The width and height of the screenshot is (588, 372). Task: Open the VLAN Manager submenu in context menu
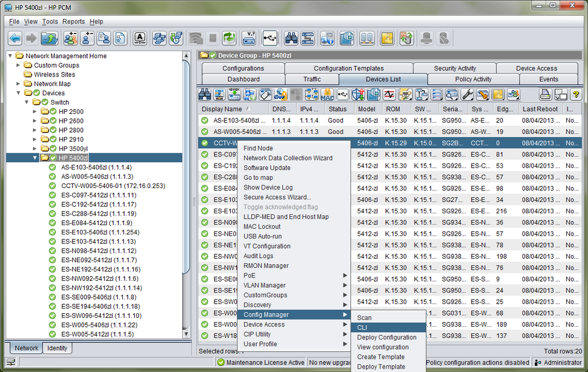(295, 285)
